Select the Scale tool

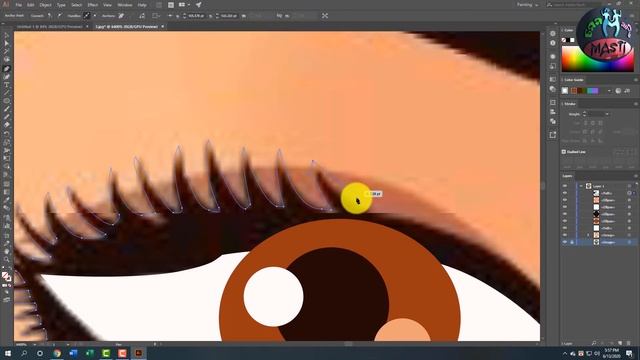coord(7,142)
